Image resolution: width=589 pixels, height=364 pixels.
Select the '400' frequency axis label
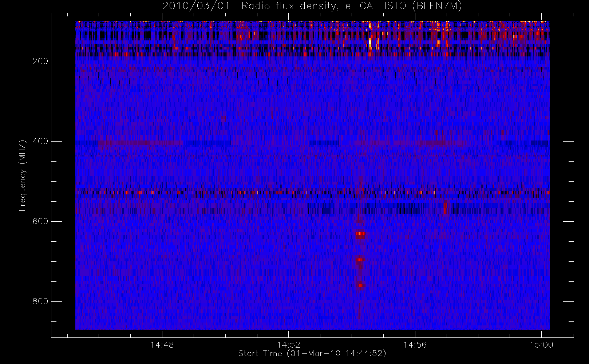pyautogui.click(x=40, y=141)
